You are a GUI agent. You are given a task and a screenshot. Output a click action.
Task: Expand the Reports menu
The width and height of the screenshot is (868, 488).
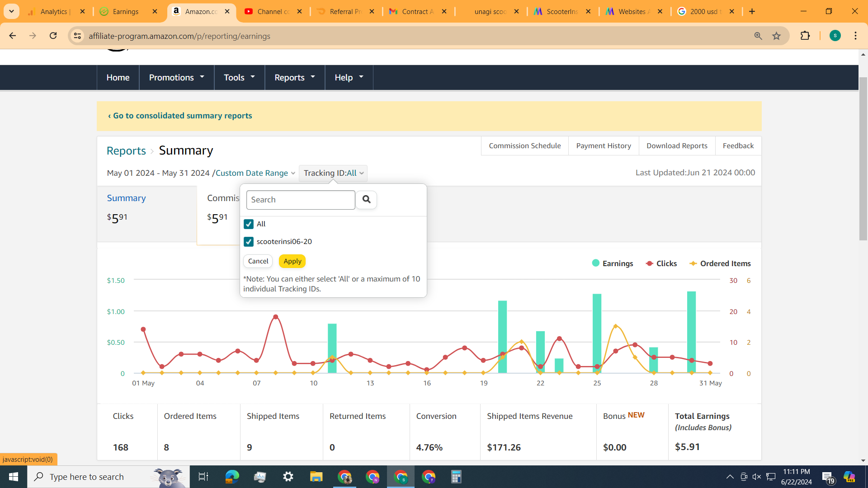(294, 77)
